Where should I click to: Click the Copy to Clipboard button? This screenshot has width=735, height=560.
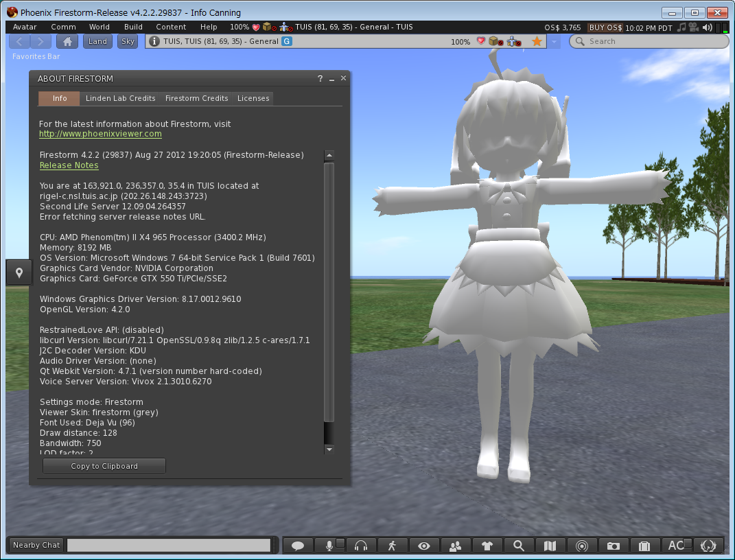coord(104,466)
